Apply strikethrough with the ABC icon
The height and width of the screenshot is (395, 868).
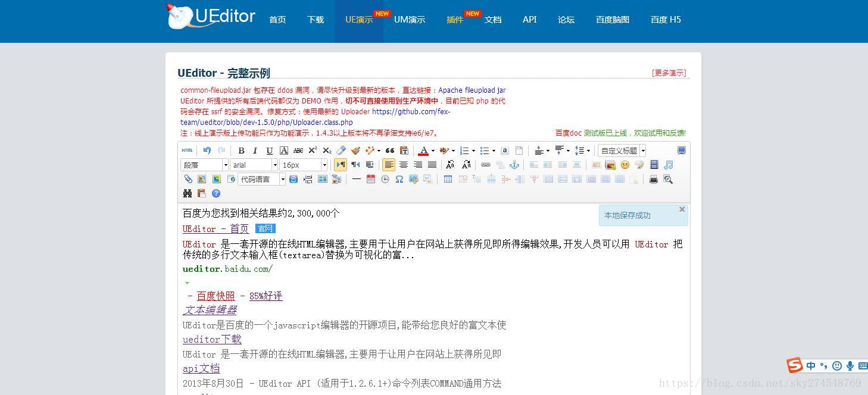pyautogui.click(x=298, y=151)
